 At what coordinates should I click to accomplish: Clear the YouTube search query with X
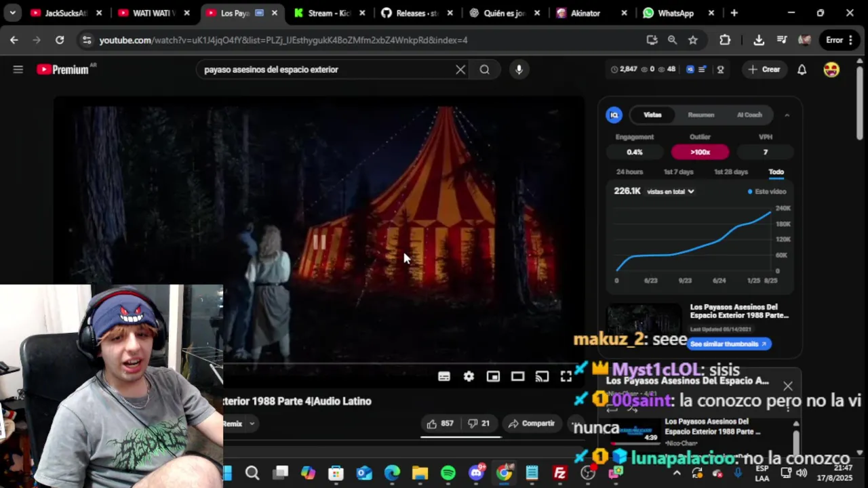pyautogui.click(x=460, y=69)
